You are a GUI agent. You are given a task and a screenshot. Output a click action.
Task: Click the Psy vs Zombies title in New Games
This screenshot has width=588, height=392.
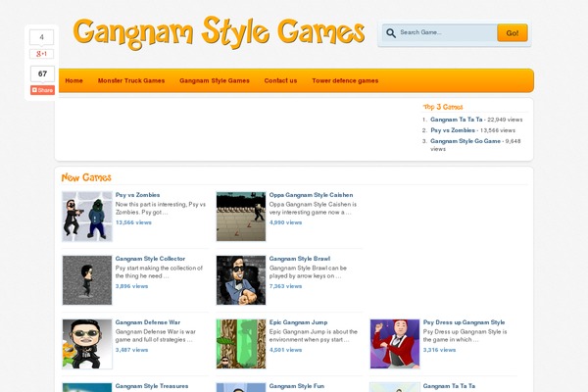tap(137, 195)
